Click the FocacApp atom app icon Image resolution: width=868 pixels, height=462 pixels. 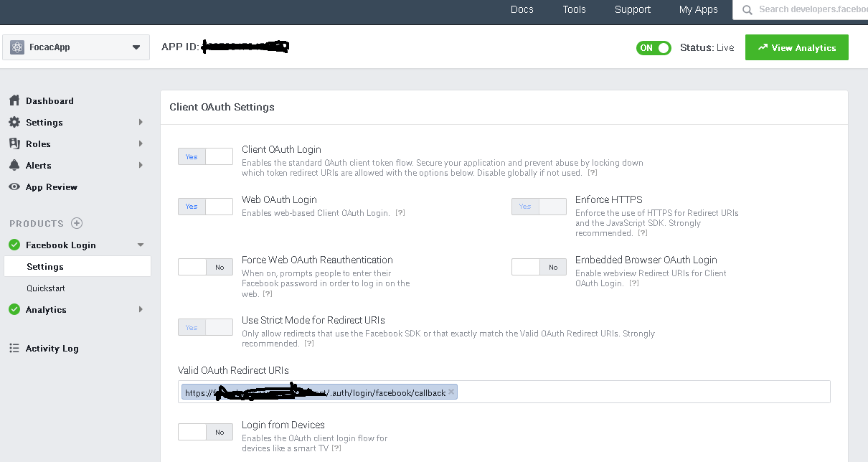pos(17,47)
